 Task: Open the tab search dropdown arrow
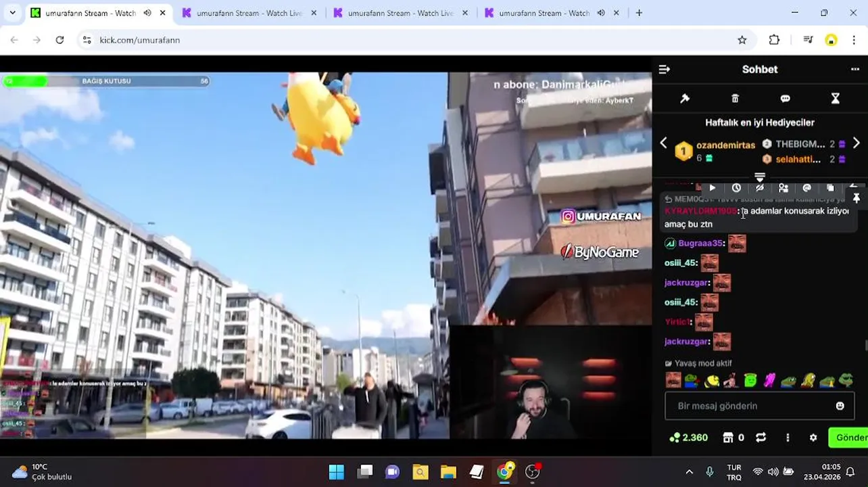click(x=12, y=13)
